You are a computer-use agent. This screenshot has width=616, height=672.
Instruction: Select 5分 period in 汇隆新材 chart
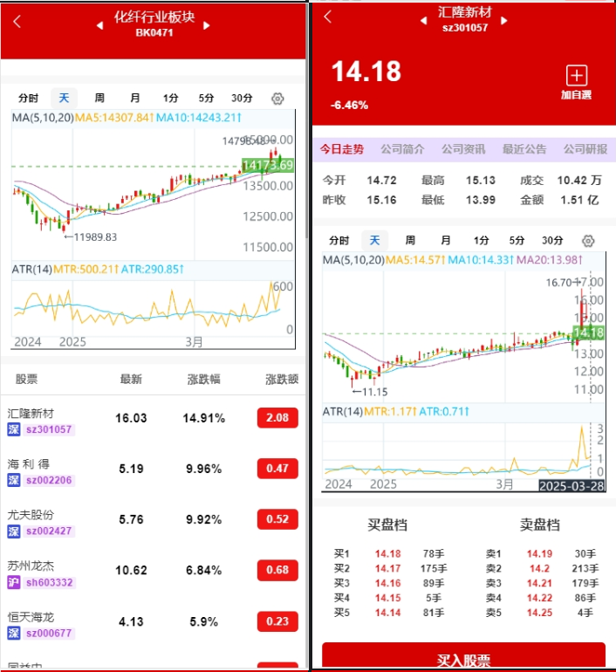(x=517, y=240)
